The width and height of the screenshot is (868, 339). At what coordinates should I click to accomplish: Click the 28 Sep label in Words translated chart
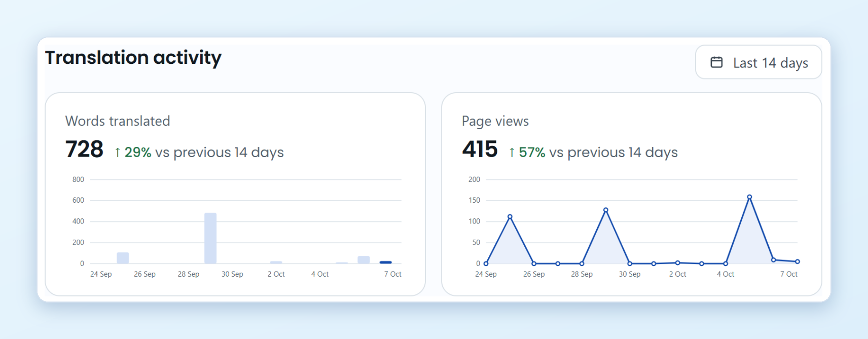point(189,274)
